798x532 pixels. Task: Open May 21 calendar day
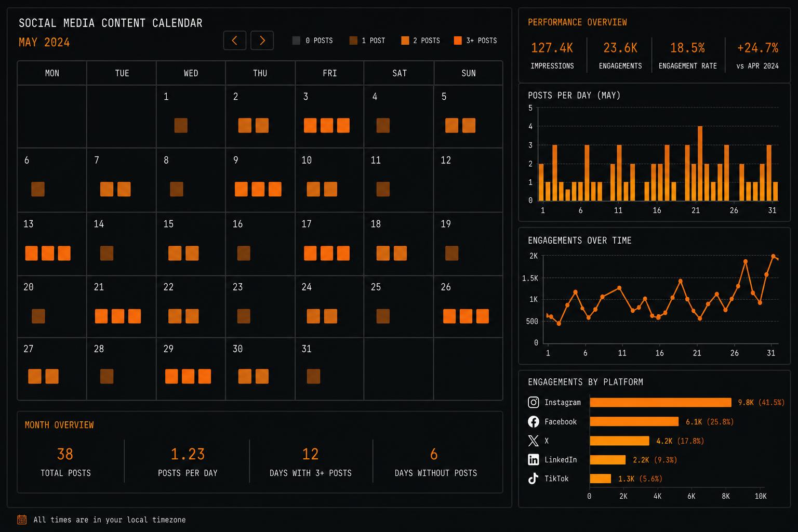click(x=121, y=307)
